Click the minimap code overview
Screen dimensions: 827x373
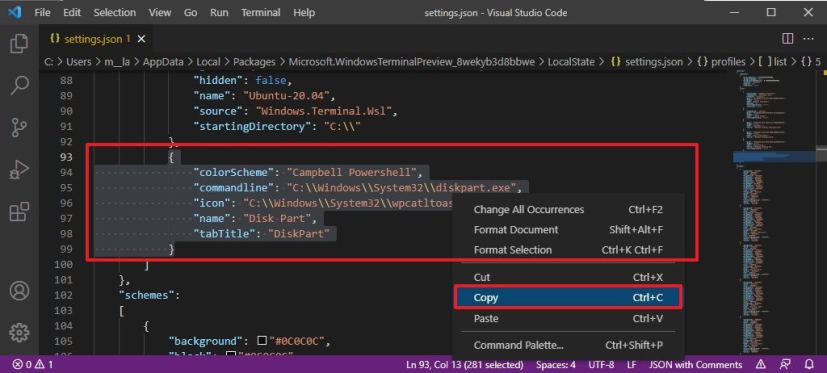[x=775, y=211]
